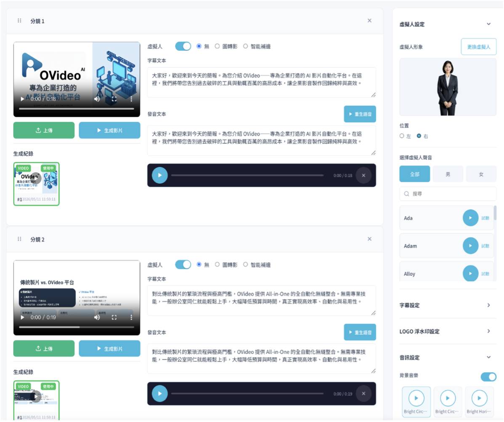Seek on the 分鏡 1 video progress bar
Viewport: 504px width, 422px height.
(x=77, y=109)
